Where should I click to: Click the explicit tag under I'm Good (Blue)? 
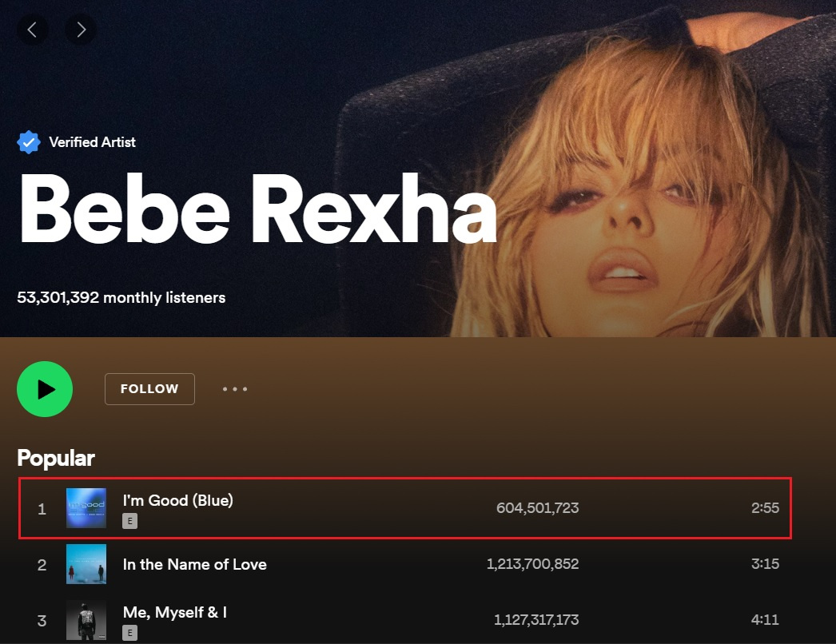point(129,521)
